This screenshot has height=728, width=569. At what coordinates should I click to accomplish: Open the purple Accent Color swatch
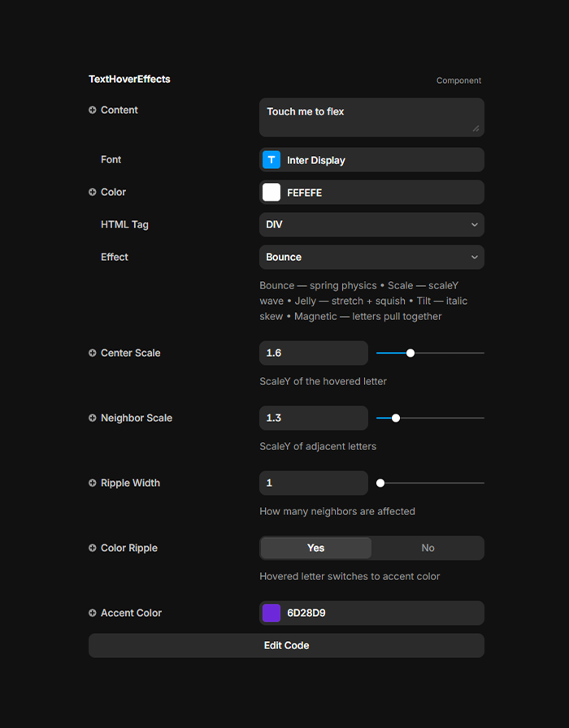pyautogui.click(x=271, y=613)
